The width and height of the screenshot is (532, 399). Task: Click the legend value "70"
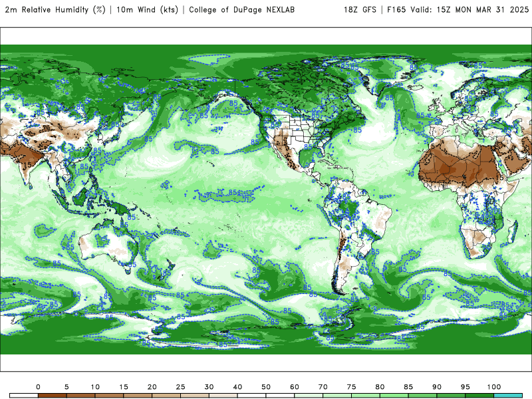click(x=323, y=387)
